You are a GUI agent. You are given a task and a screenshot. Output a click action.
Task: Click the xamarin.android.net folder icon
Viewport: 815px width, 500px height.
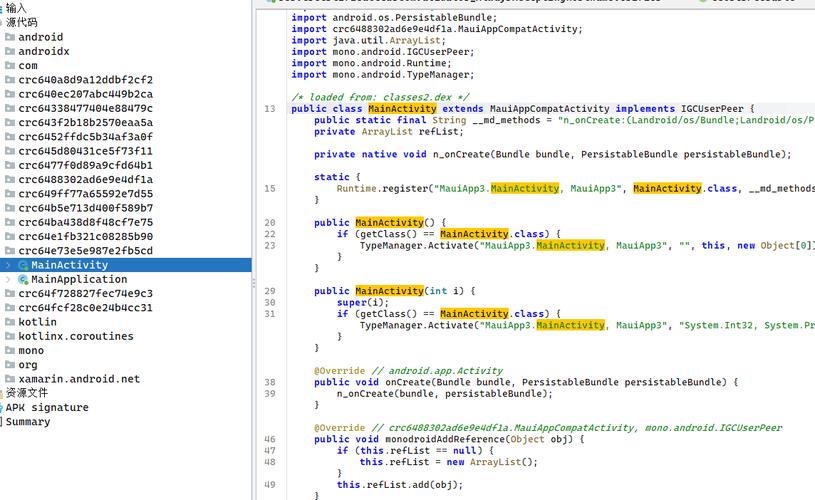coord(10,380)
